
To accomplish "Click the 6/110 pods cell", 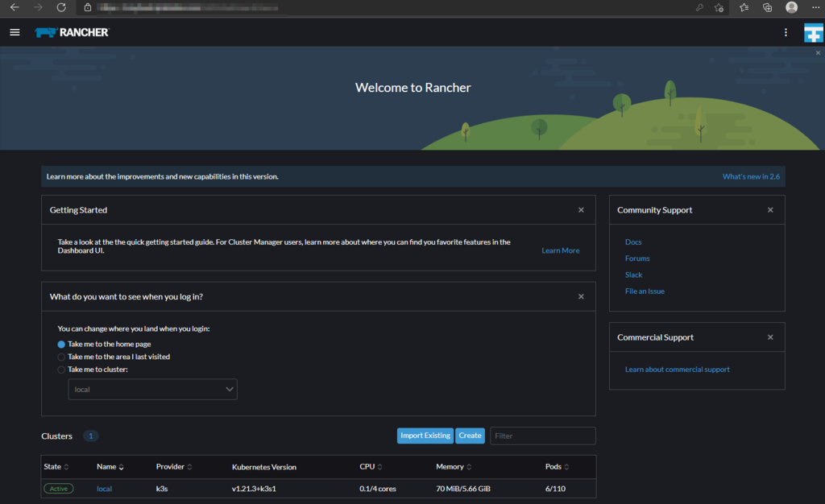I will 555,489.
